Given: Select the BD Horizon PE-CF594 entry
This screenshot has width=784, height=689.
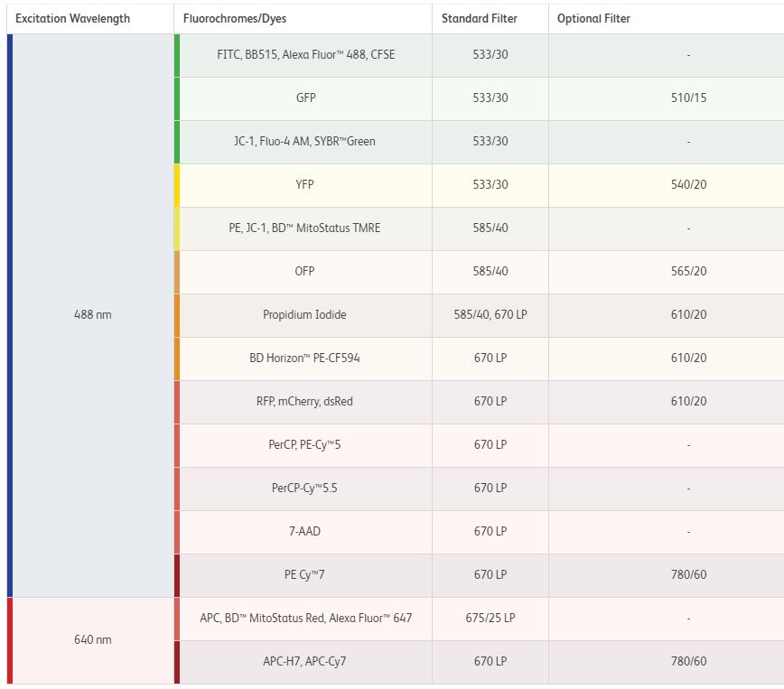Looking at the screenshot, I should pyautogui.click(x=305, y=358).
